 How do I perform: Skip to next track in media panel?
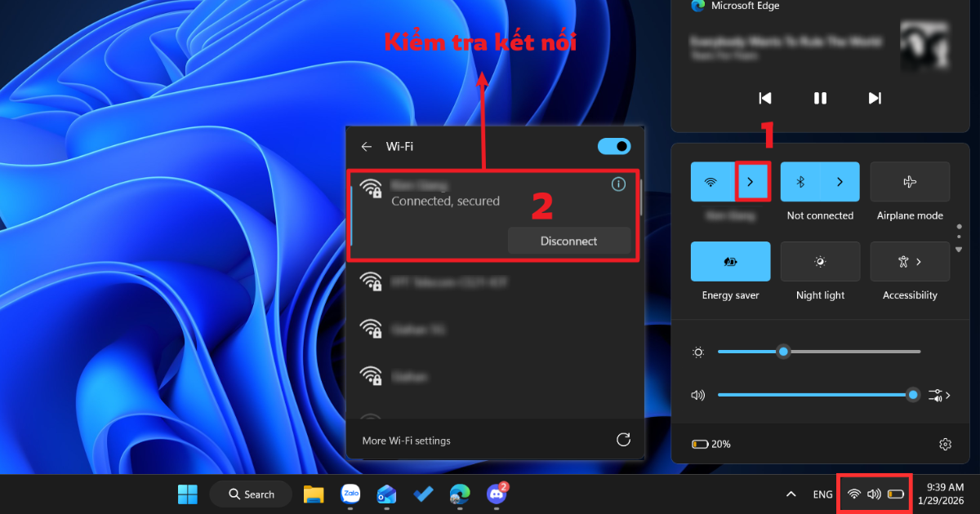pyautogui.click(x=875, y=98)
